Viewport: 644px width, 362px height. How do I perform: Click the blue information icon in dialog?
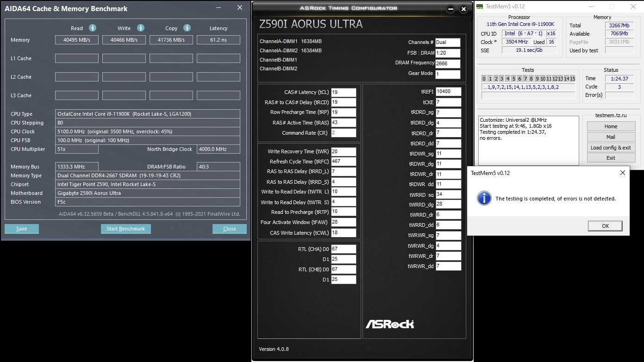click(x=484, y=198)
